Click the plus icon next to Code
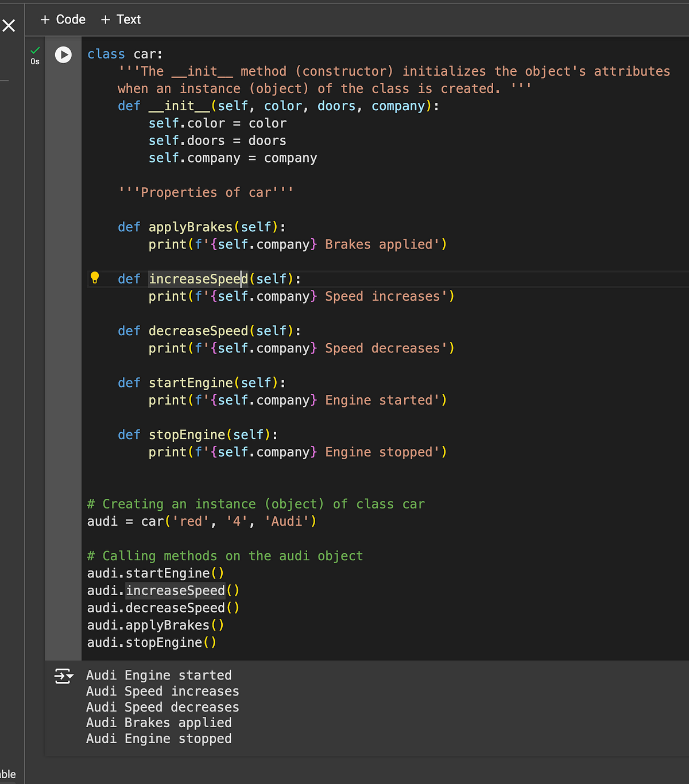The height and width of the screenshot is (784, 689). 46,19
